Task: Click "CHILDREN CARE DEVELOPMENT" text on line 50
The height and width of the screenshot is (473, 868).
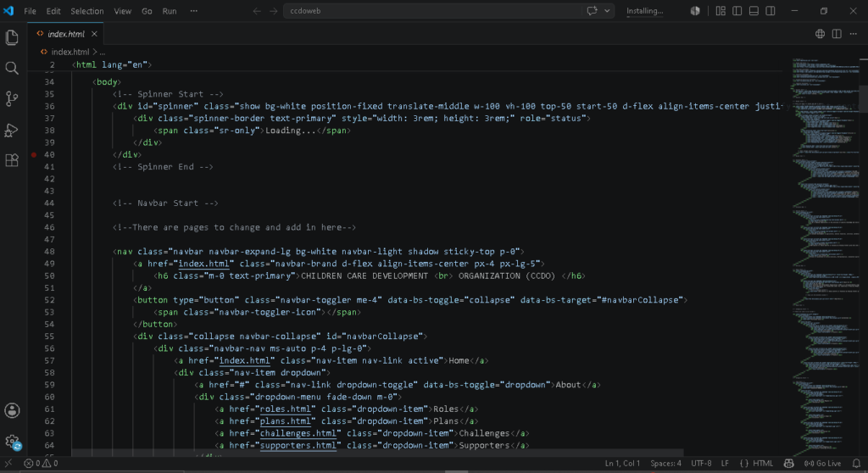Action: (x=364, y=275)
